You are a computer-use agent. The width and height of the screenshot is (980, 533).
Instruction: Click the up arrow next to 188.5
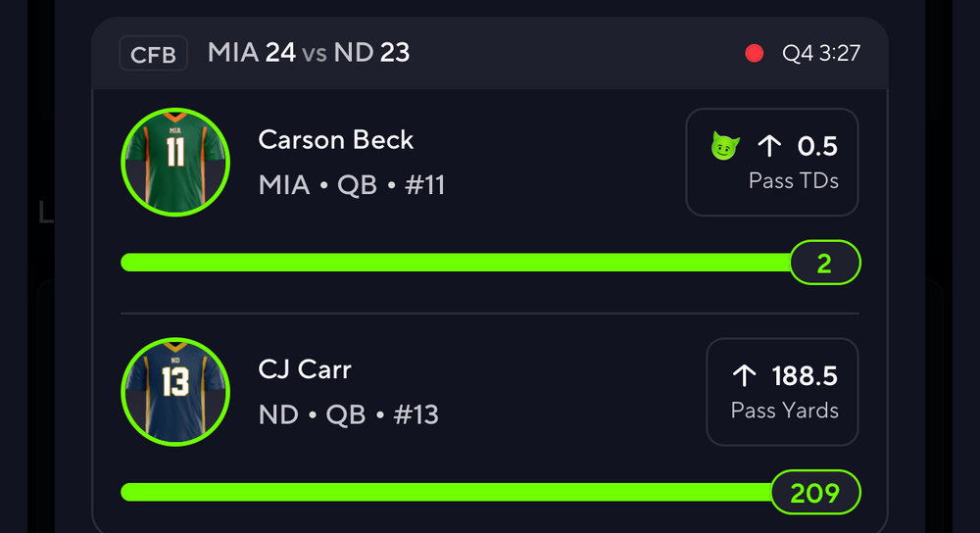click(x=744, y=376)
